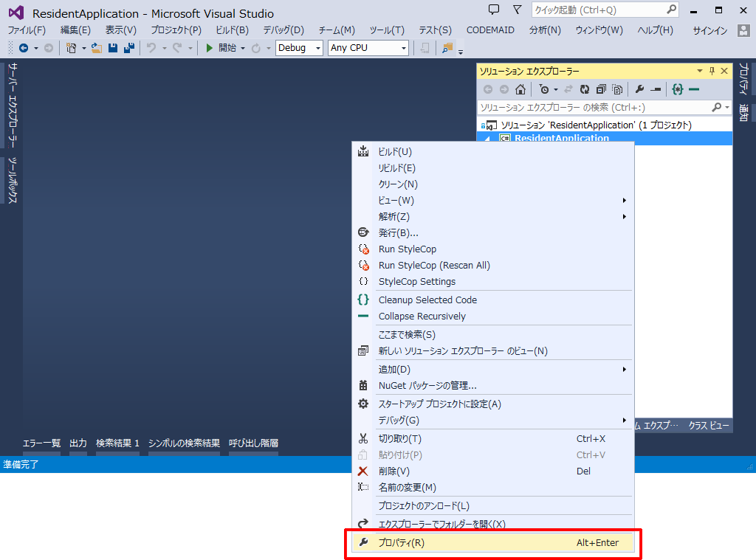
Task: Click the New Project toolbar icon
Action: (x=72, y=48)
